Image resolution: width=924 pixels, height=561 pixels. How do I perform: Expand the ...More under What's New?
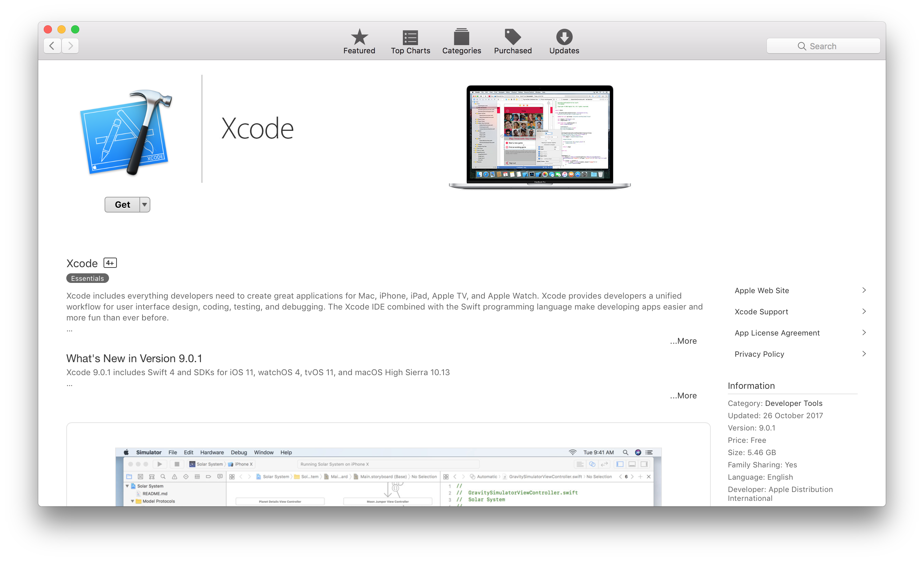pos(684,395)
